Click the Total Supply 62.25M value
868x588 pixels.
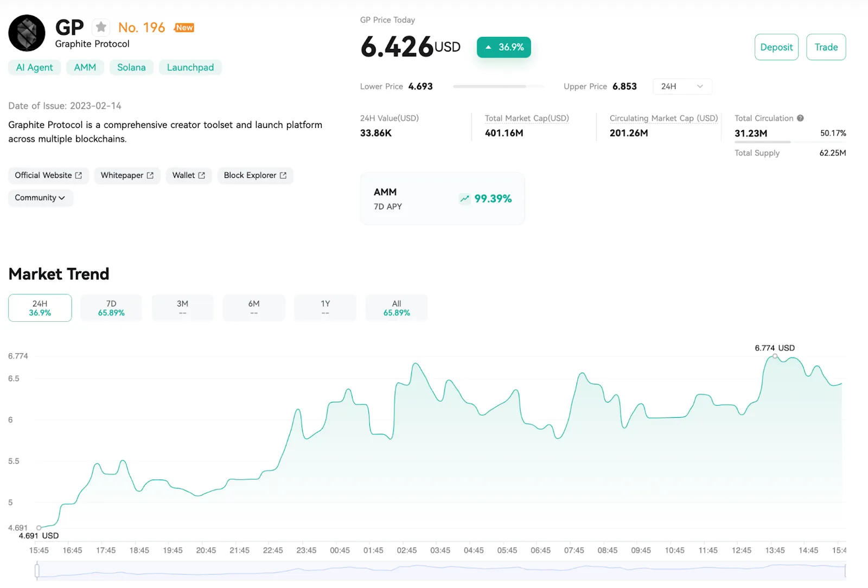click(833, 153)
